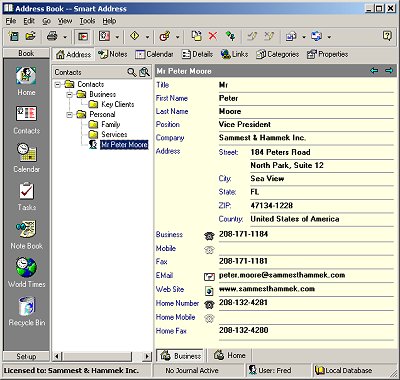Open the Edit menu

pyautogui.click(x=29, y=21)
